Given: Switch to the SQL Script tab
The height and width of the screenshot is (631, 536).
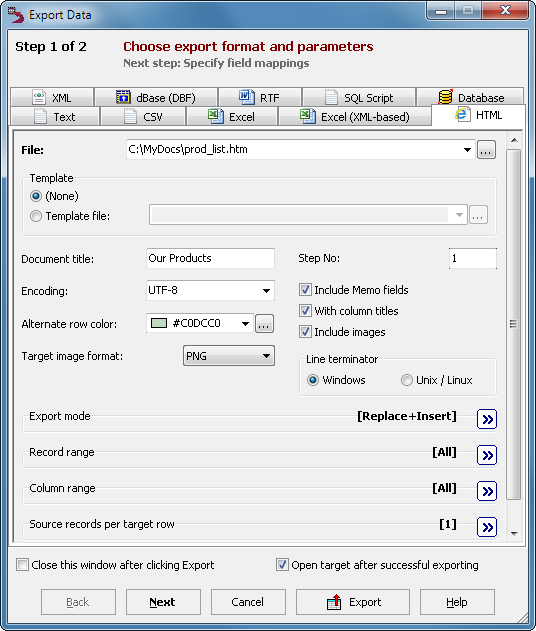Looking at the screenshot, I should tap(359, 97).
